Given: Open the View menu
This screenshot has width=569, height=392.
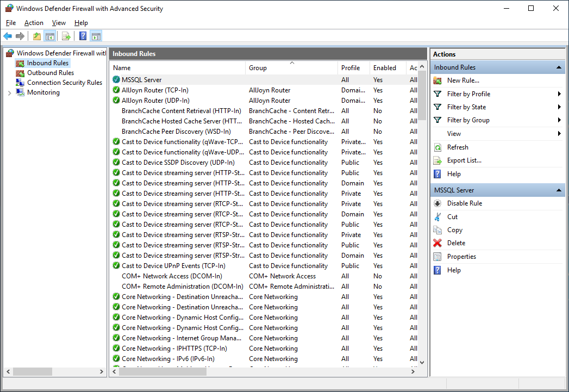Looking at the screenshot, I should pos(59,23).
